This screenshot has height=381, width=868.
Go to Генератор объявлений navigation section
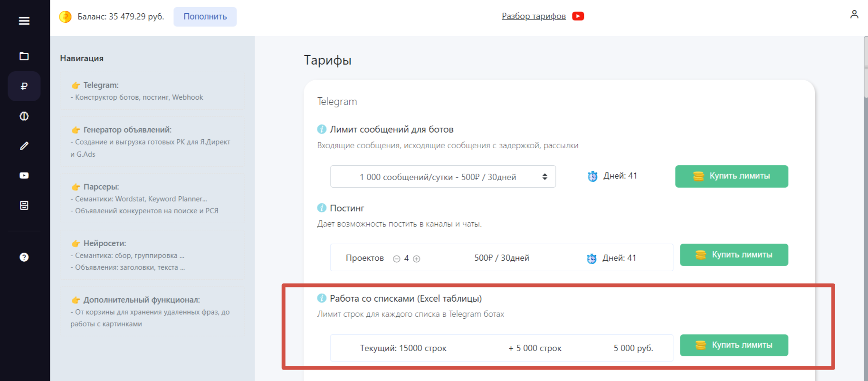click(x=153, y=142)
